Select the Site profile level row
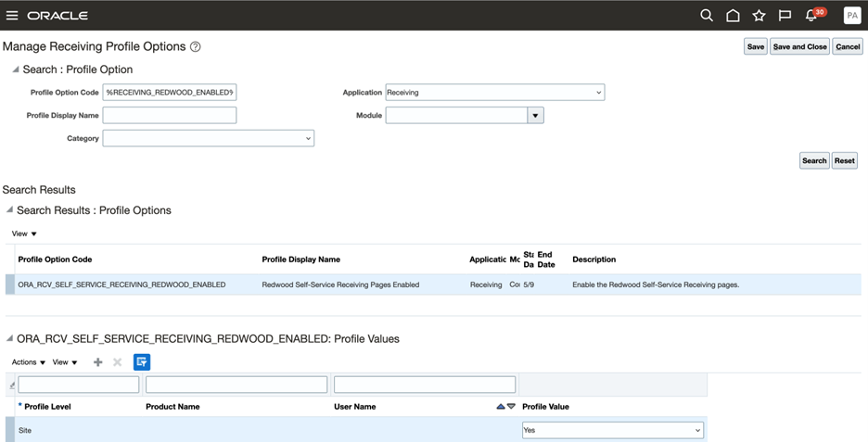868x442 pixels. click(x=356, y=430)
